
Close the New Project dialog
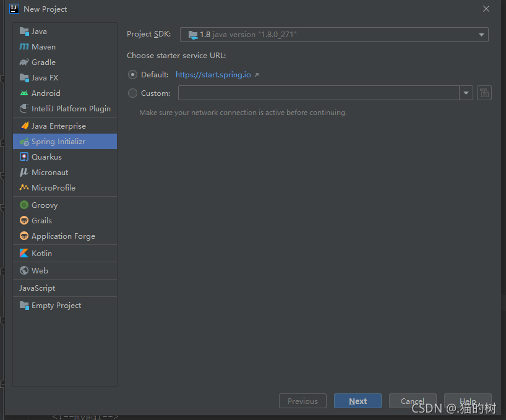(x=486, y=9)
